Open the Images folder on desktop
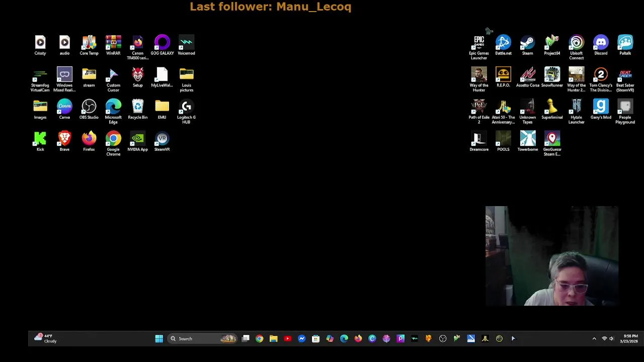644x362 pixels. pyautogui.click(x=40, y=110)
